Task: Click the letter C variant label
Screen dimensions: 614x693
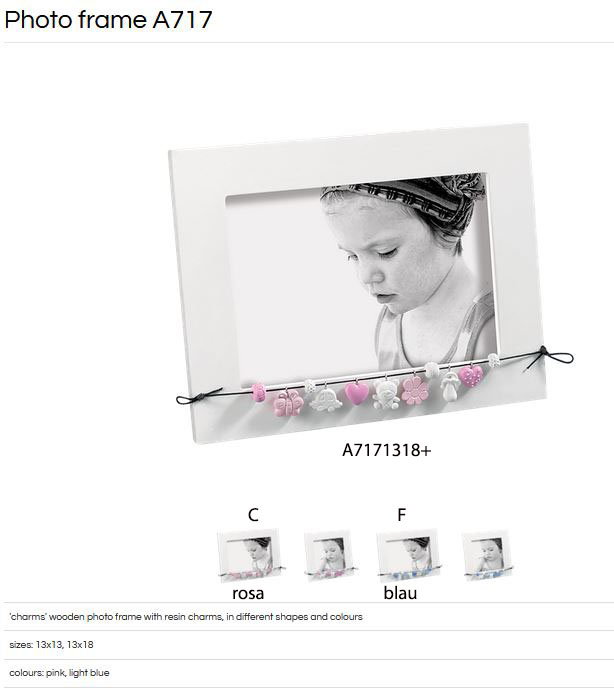Action: (x=253, y=515)
